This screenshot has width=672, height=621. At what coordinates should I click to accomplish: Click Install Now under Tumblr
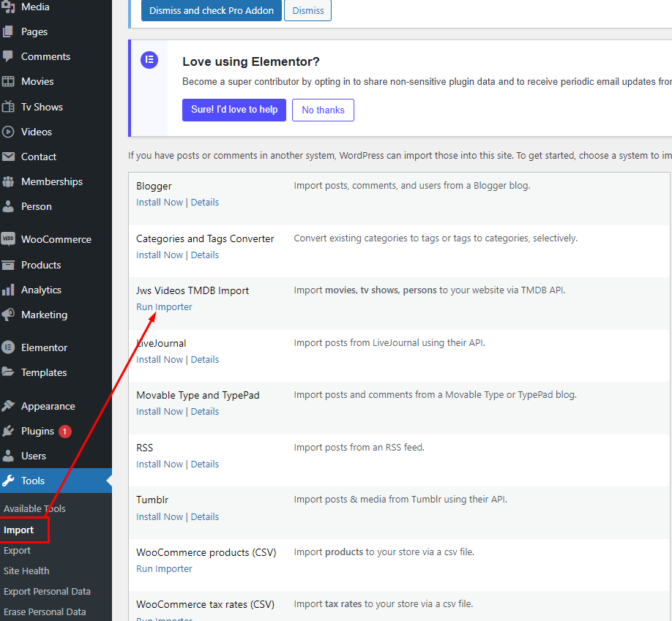click(x=160, y=517)
